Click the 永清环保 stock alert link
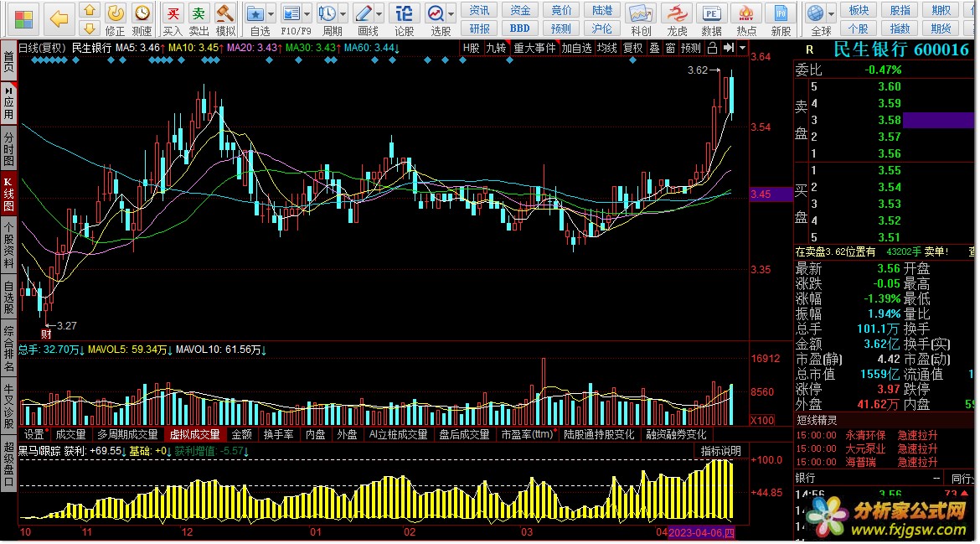This screenshot has width=980, height=544. tap(865, 435)
